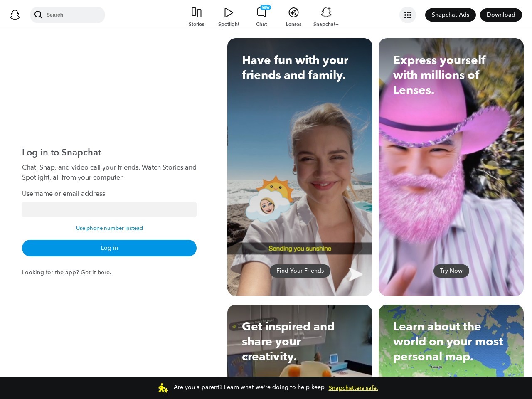Click the Stories label in navigation
The image size is (532, 399).
pyautogui.click(x=197, y=24)
